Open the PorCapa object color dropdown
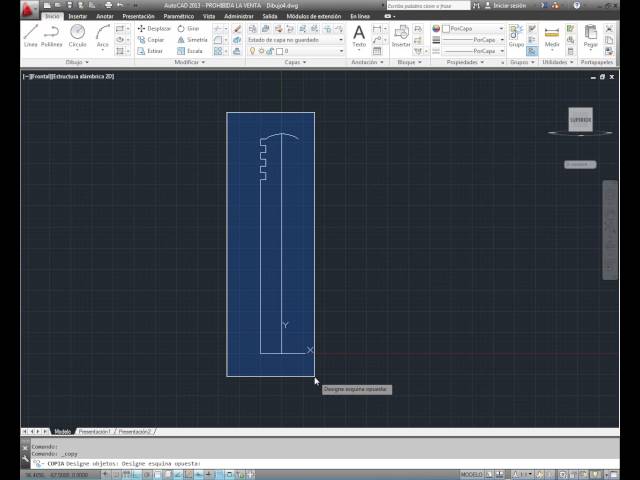 point(474,29)
